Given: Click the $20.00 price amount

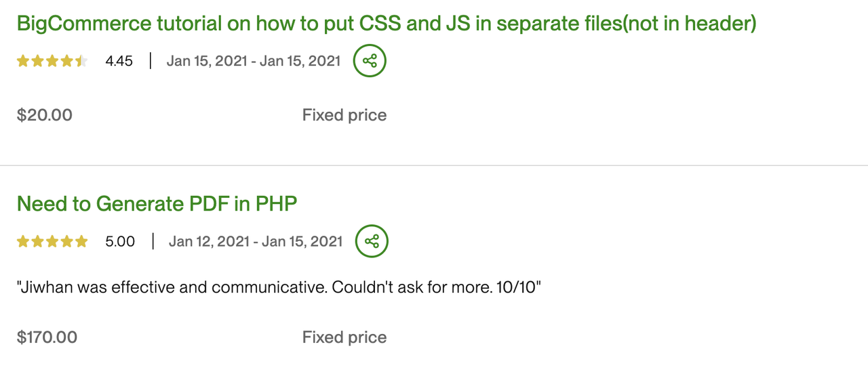Looking at the screenshot, I should pos(45,115).
